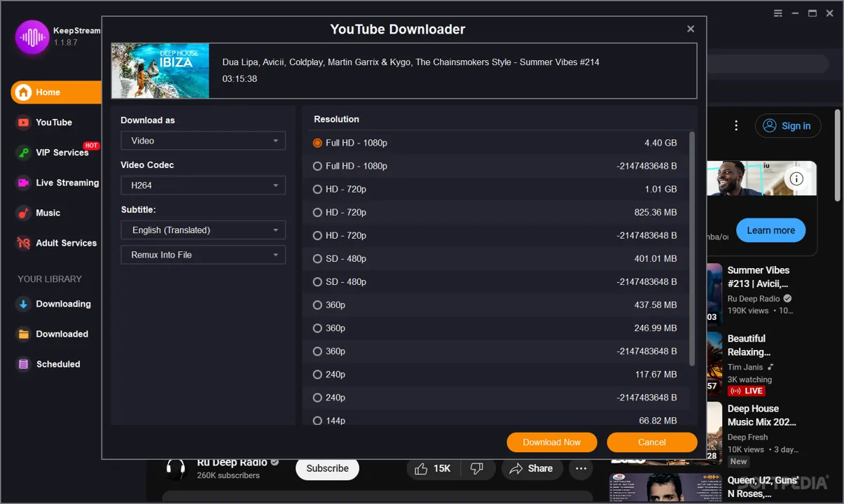Screen dimensions: 844x504
Task: Click the Downloading arrow icon
Action: point(24,304)
